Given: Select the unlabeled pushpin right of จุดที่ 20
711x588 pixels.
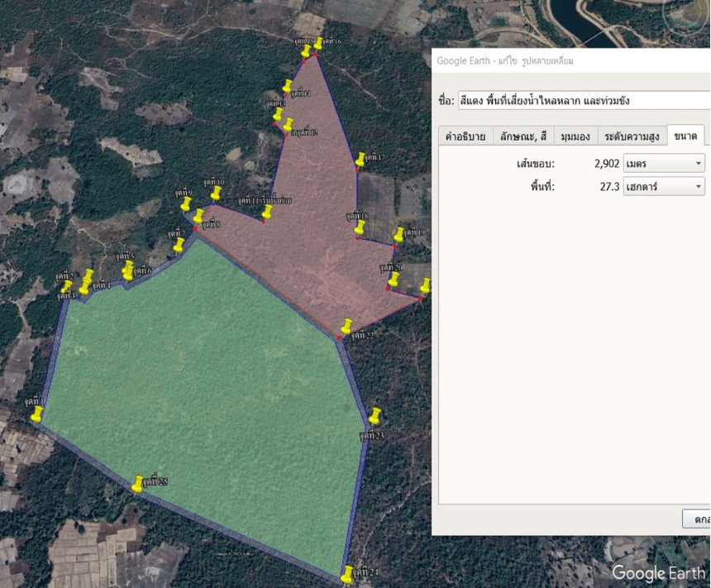Looking at the screenshot, I should (x=425, y=286).
